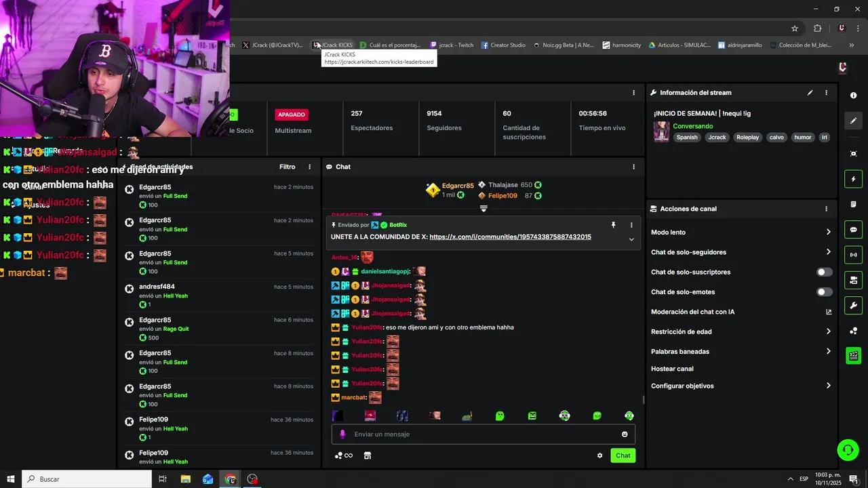Expand the leaderboard handle below Felipe109
The width and height of the screenshot is (868, 488).
pos(484,209)
